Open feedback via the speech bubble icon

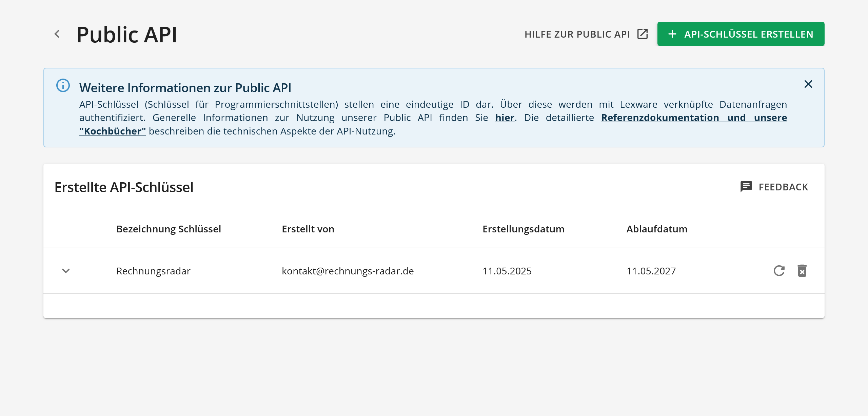click(746, 187)
